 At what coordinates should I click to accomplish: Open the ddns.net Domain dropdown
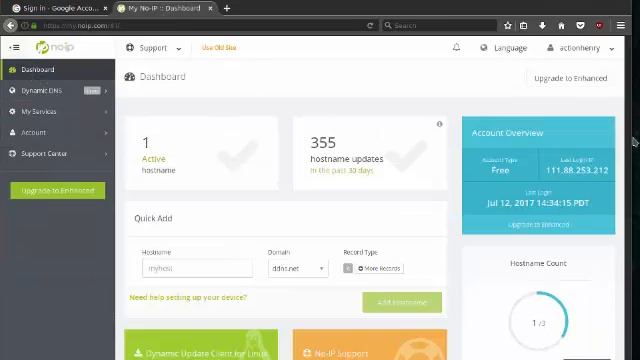[298, 269]
